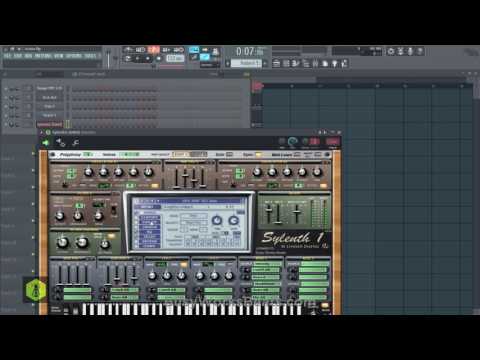Click the microphone one-click recording icon

[410, 51]
